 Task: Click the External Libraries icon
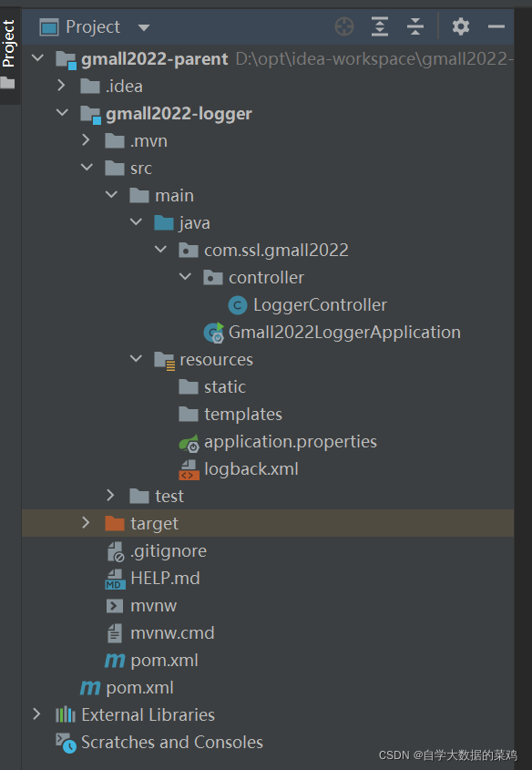pyautogui.click(x=66, y=714)
